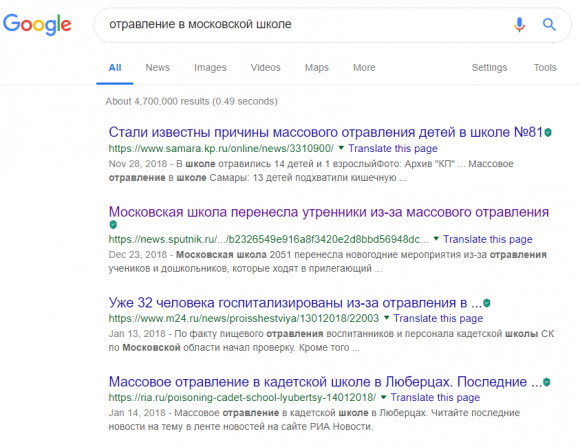Start voice search with microphone icon
This screenshot has height=445, width=580.
[x=519, y=24]
